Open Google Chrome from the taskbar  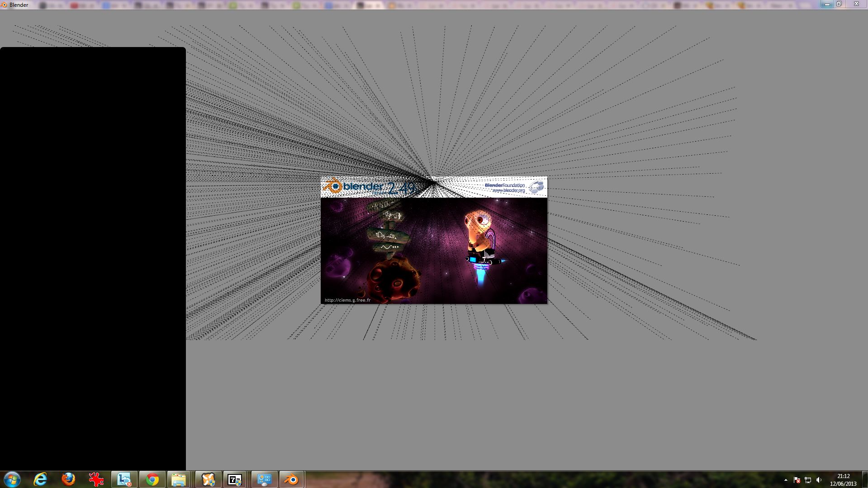[x=152, y=479]
